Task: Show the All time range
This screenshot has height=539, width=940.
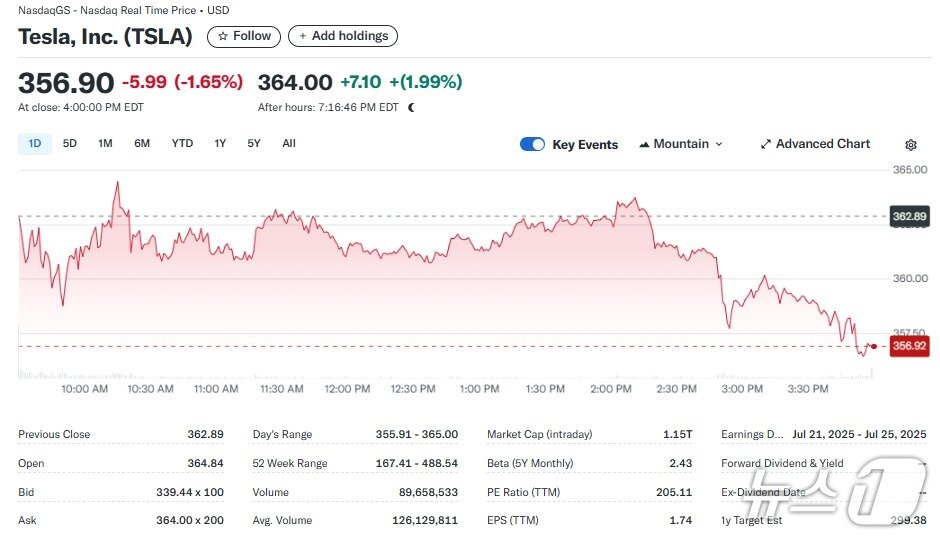Action: [289, 144]
